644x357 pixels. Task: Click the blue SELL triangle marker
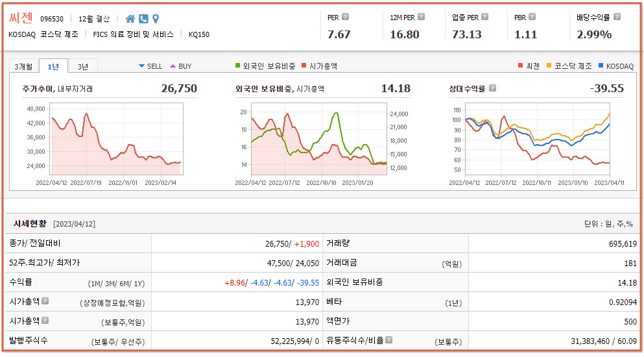141,66
